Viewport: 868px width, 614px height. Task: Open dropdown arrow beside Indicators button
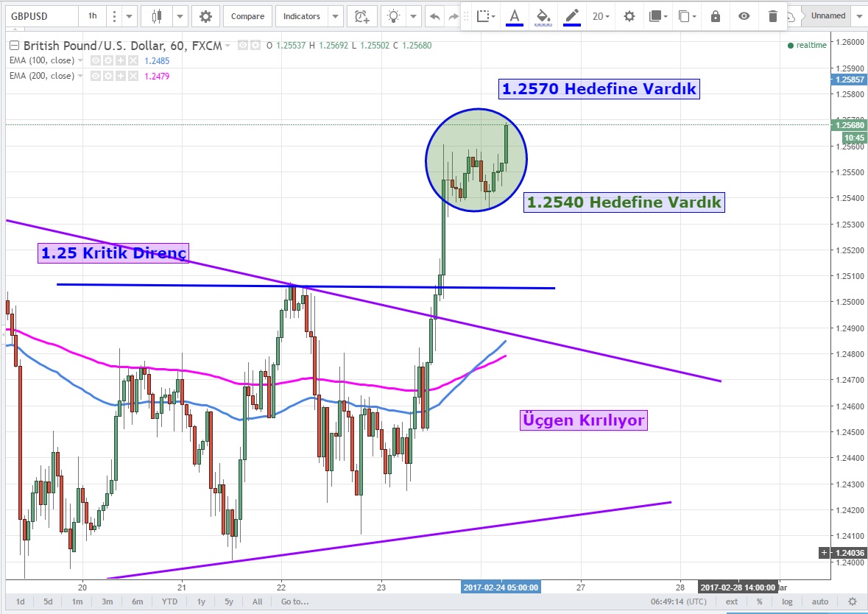pos(336,15)
